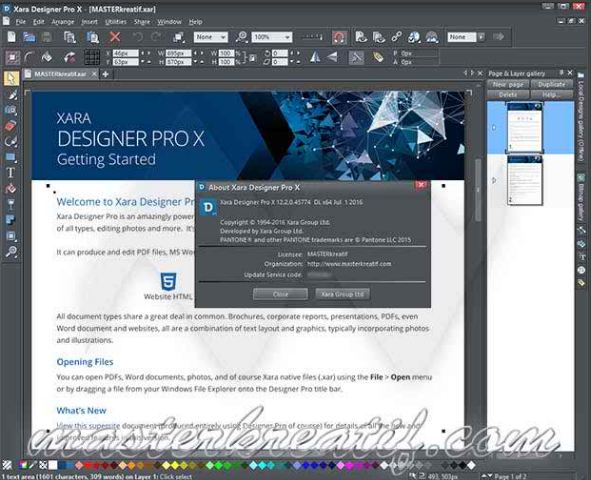Add a new document tab with plus
591x480 pixels.
pos(106,74)
